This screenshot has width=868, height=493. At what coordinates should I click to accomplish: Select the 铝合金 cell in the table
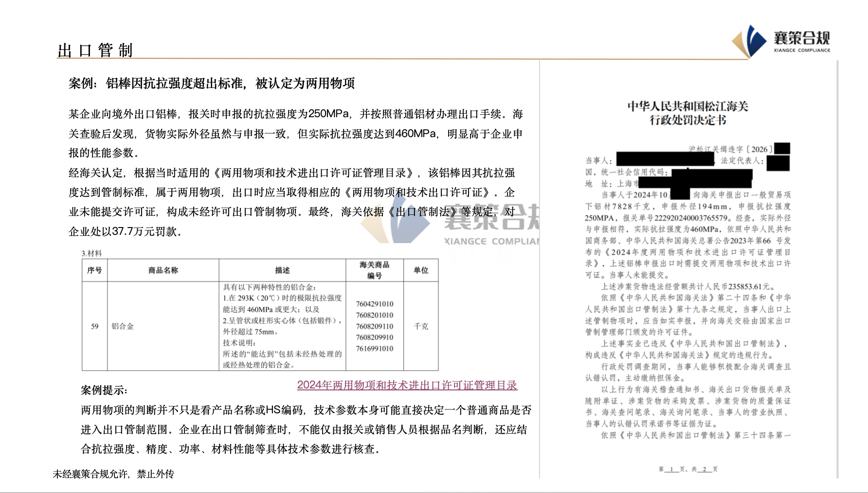[x=123, y=326]
